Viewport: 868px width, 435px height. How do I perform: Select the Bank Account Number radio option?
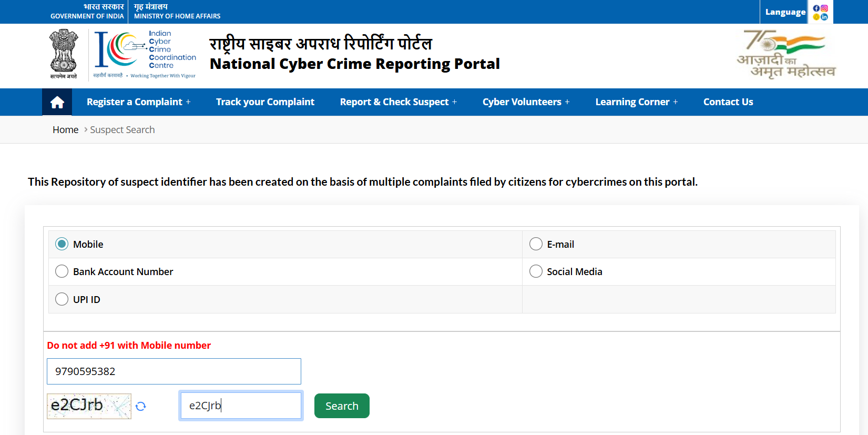pyautogui.click(x=62, y=271)
